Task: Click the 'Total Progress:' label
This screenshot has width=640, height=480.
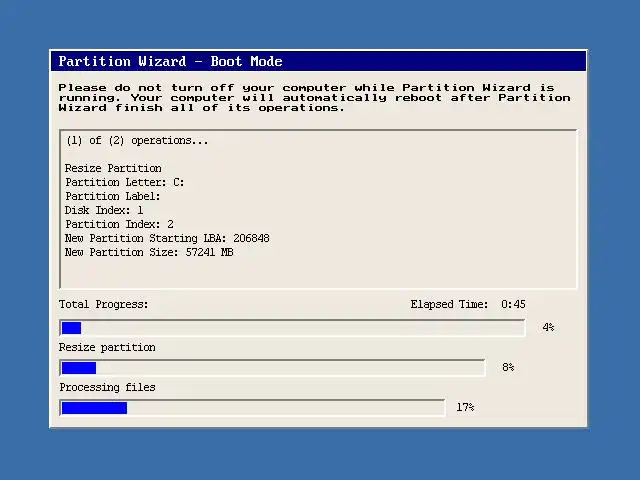Action: click(103, 304)
